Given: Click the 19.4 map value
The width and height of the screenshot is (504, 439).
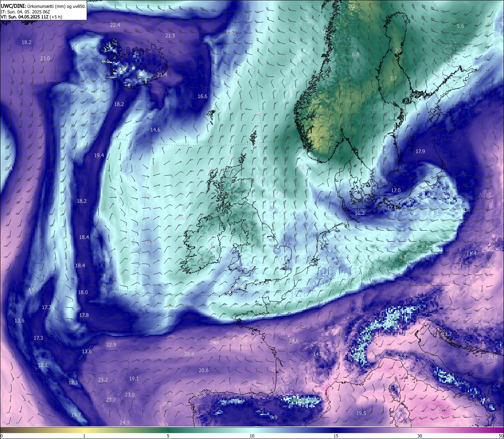Looking at the screenshot, I should 99,155.
